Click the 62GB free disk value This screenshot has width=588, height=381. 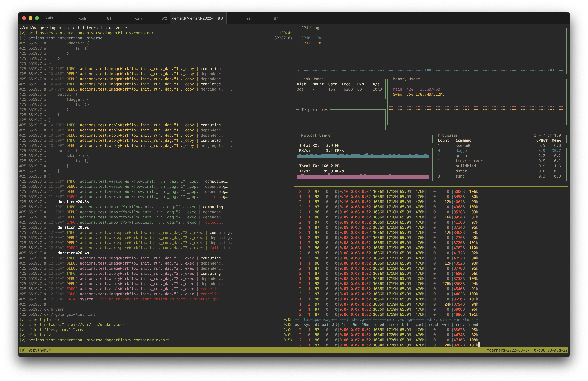(x=348, y=89)
